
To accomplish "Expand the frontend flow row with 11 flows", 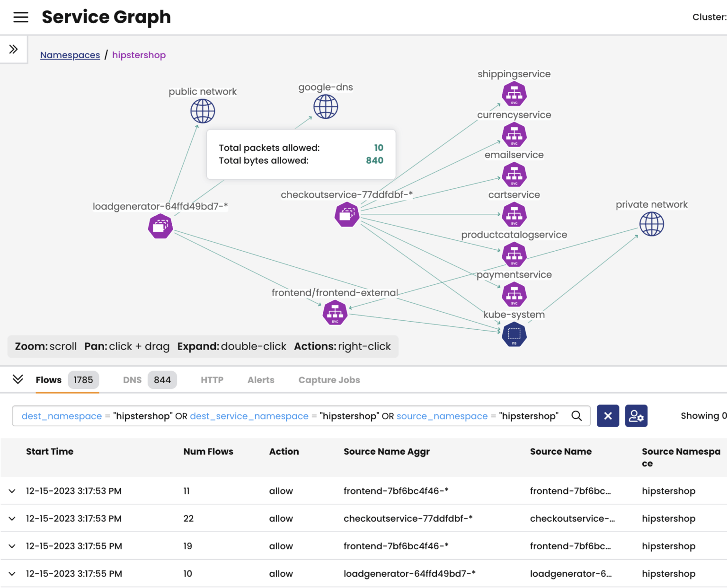I will (x=12, y=491).
